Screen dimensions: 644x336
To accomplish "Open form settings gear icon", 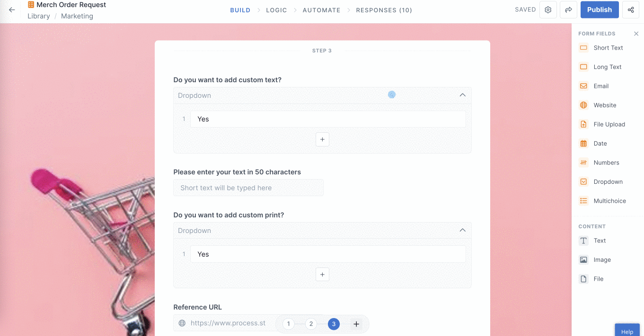I will (x=548, y=10).
